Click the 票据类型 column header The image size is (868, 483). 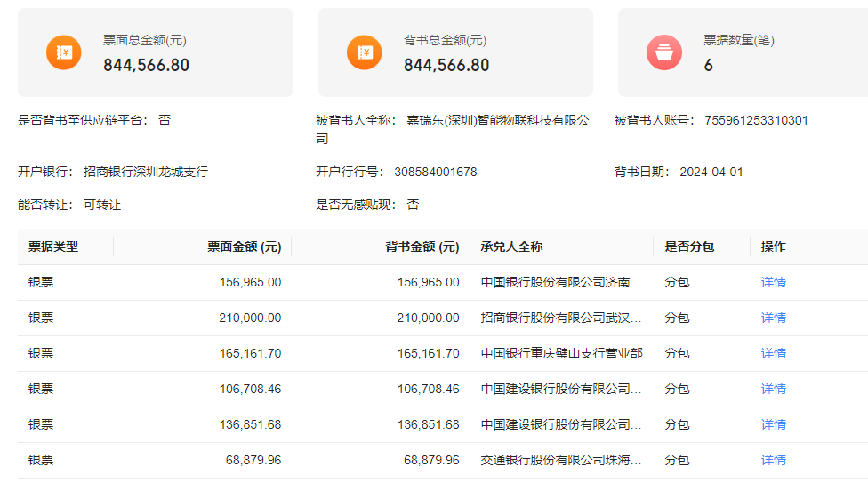53,246
